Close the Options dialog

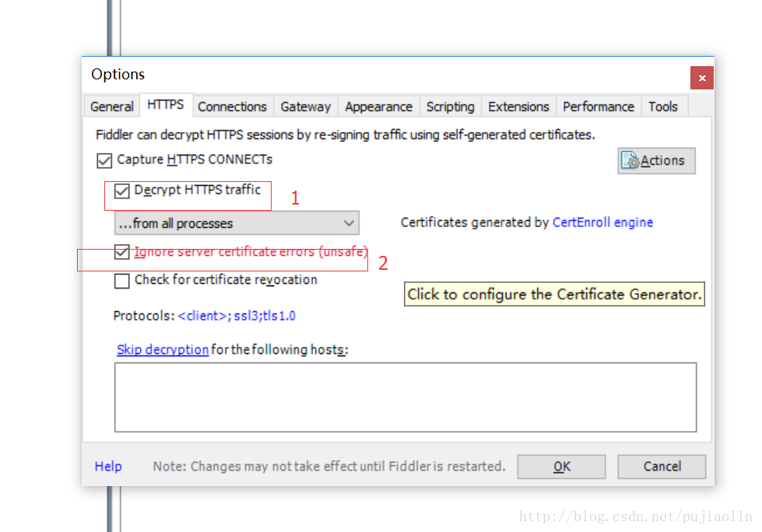pyautogui.click(x=701, y=78)
